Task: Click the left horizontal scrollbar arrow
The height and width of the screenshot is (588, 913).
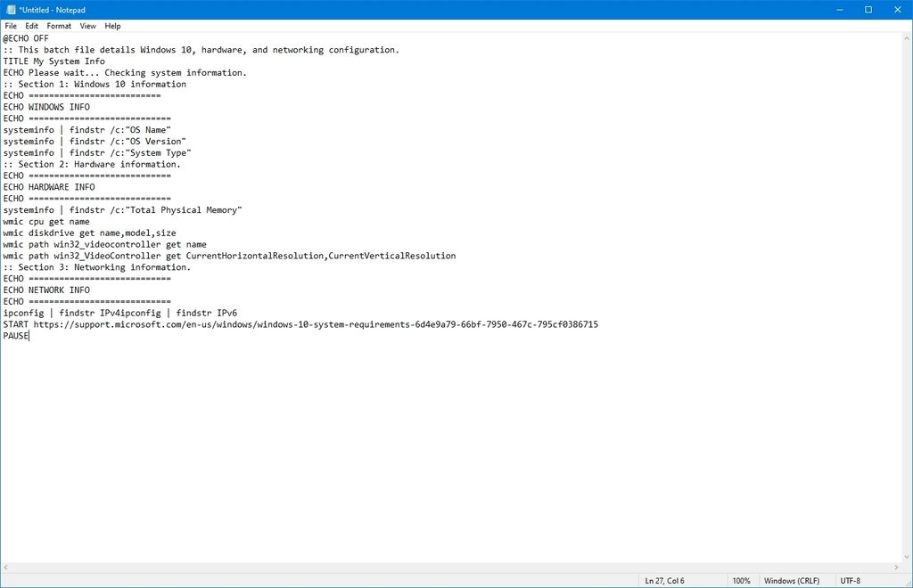Action: click(x=6, y=567)
